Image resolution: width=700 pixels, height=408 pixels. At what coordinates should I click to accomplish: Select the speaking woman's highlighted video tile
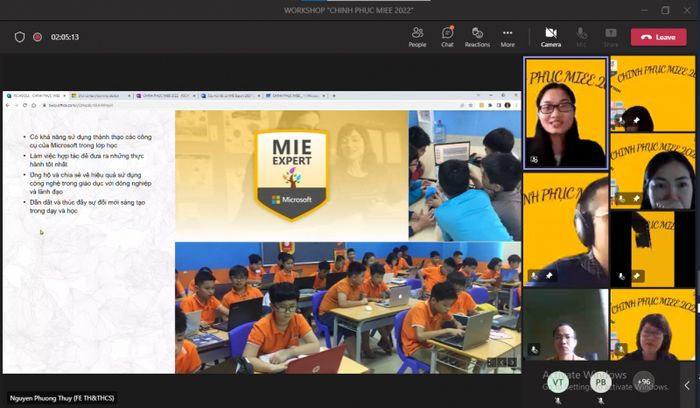point(566,113)
